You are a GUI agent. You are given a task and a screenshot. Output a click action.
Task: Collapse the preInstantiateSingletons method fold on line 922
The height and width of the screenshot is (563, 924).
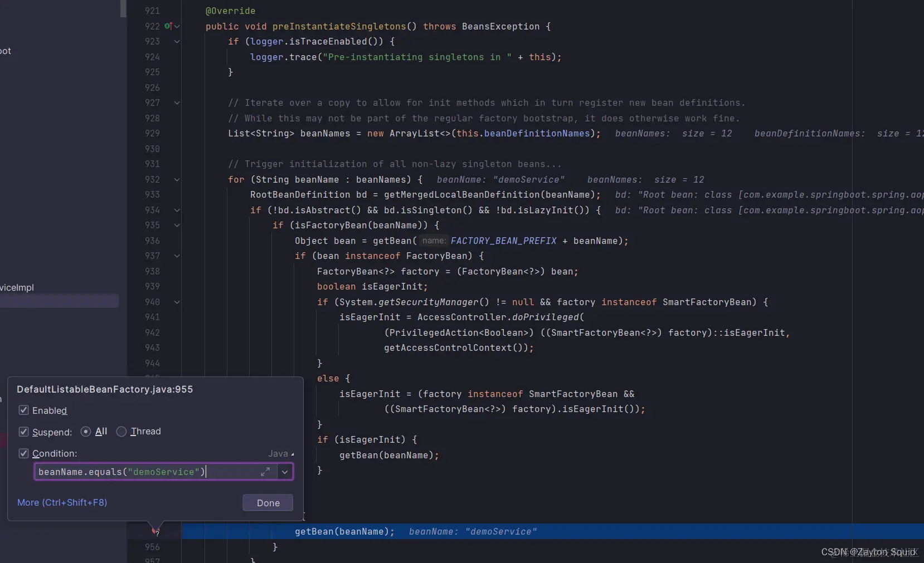point(177,26)
